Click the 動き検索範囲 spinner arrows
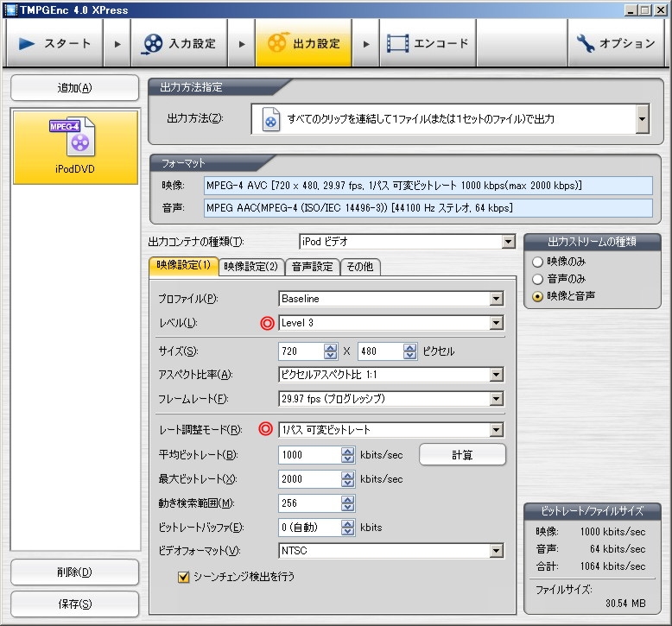 click(348, 503)
